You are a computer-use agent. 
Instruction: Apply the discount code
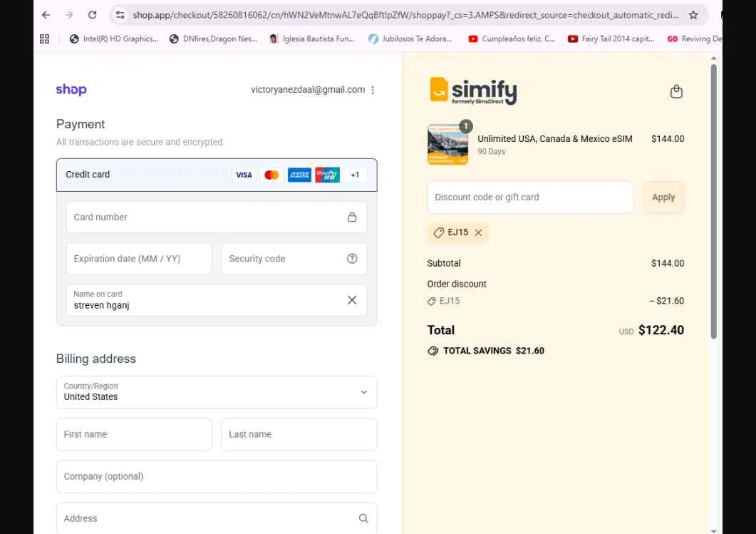point(663,197)
